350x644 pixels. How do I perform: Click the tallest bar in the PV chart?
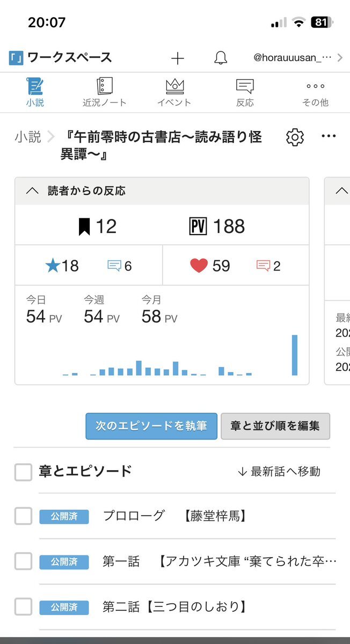point(294,355)
